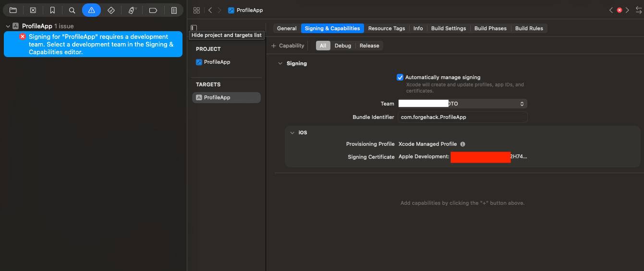Select the Release configuration filter
This screenshot has width=644, height=271.
369,46
